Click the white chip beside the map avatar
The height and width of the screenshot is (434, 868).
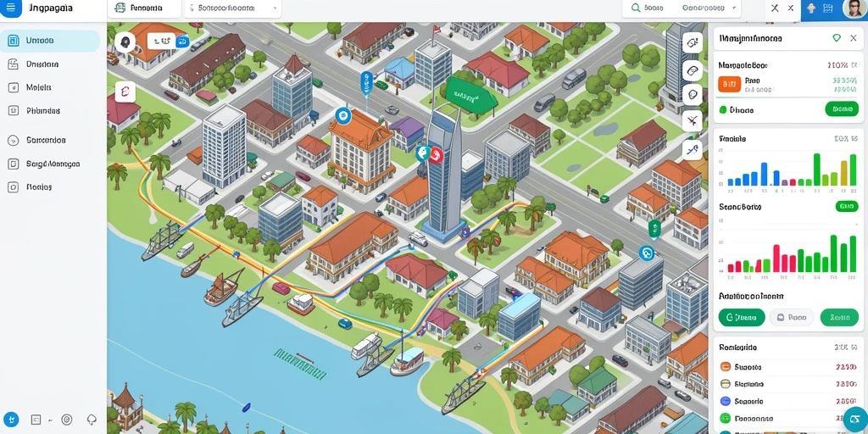(161, 41)
